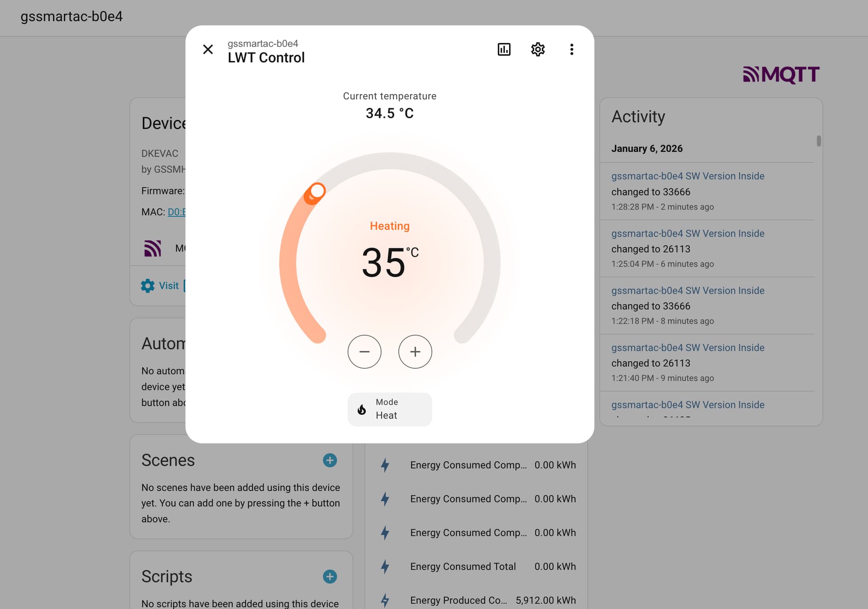Open the three-dot overflow menu
Image resolution: width=868 pixels, height=609 pixels.
click(571, 49)
